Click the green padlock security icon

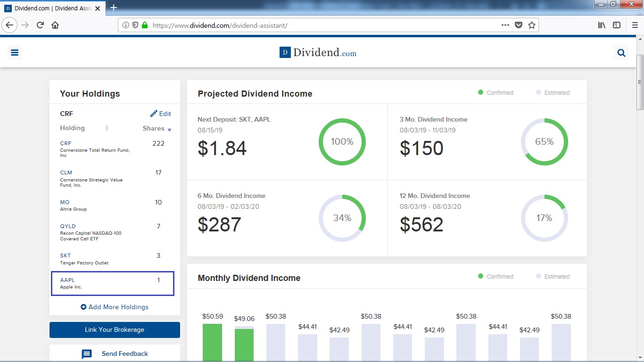[145, 25]
